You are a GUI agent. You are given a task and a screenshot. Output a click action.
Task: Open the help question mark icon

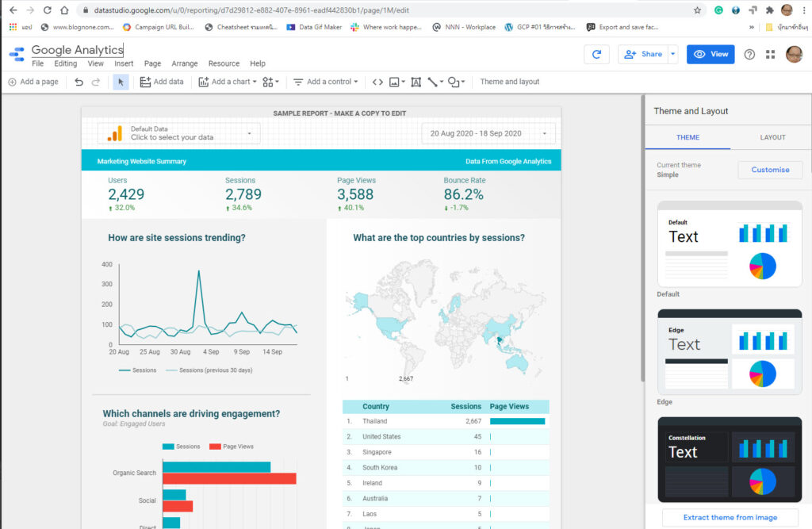coord(749,55)
